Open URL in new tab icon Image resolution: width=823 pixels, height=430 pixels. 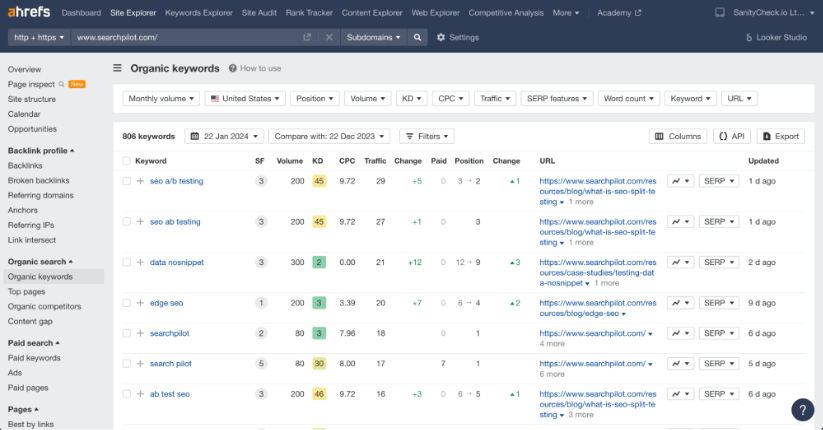[x=307, y=37]
